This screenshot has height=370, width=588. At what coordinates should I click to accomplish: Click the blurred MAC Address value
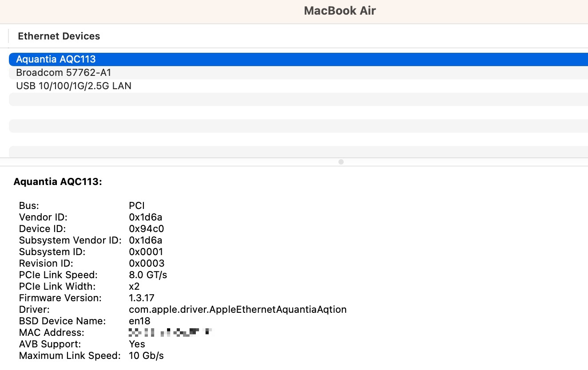click(x=170, y=332)
